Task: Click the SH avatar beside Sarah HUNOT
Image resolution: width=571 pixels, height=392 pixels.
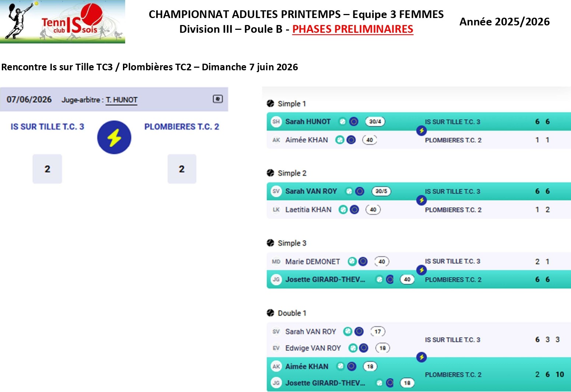Action: tap(276, 121)
